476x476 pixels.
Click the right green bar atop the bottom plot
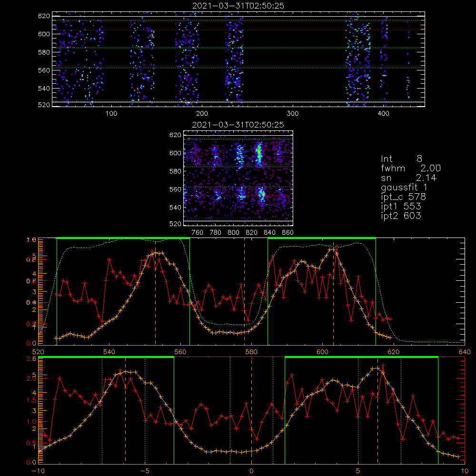tap(362, 357)
